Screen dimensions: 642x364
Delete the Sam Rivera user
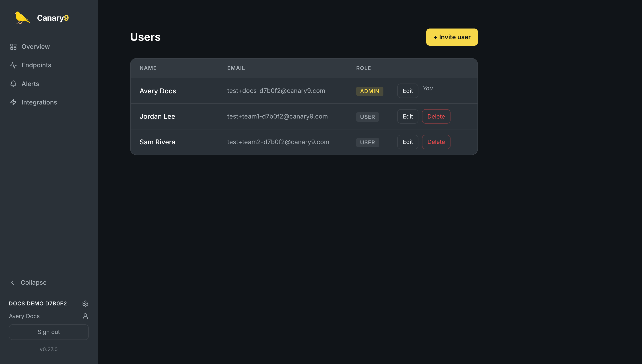436,142
